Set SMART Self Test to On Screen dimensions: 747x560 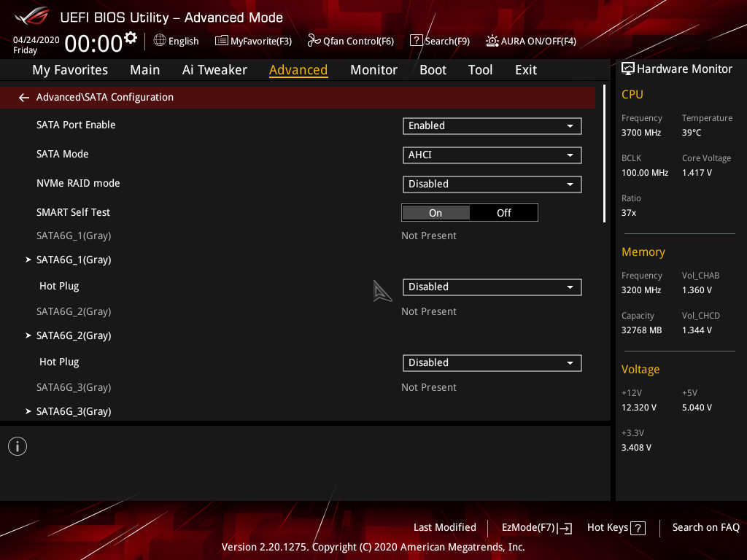(436, 213)
